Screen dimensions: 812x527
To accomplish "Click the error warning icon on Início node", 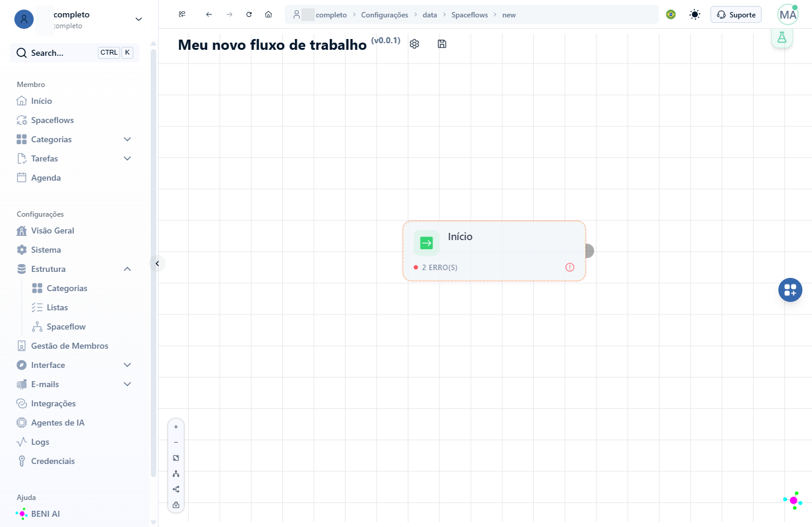I will (570, 267).
